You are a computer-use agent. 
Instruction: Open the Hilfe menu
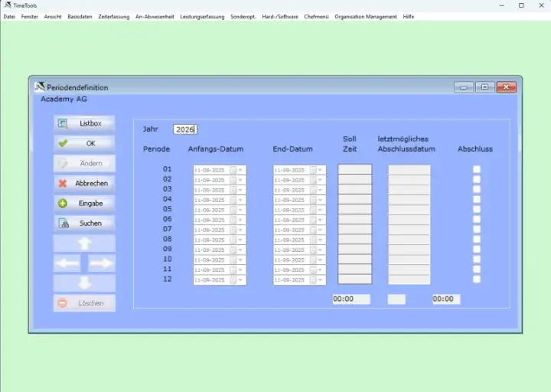pyautogui.click(x=409, y=17)
